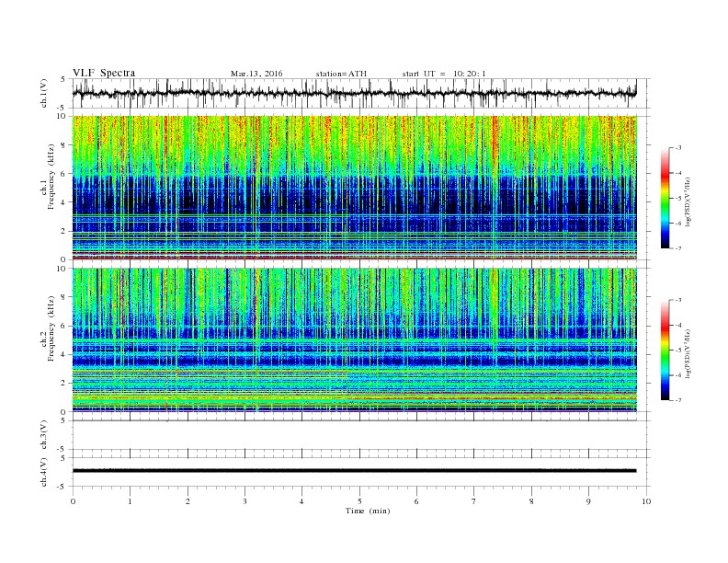Click the "-4" tick on ch.2 color bar
Image resolution: width=728 pixels, height=563 pixels.
(x=678, y=325)
